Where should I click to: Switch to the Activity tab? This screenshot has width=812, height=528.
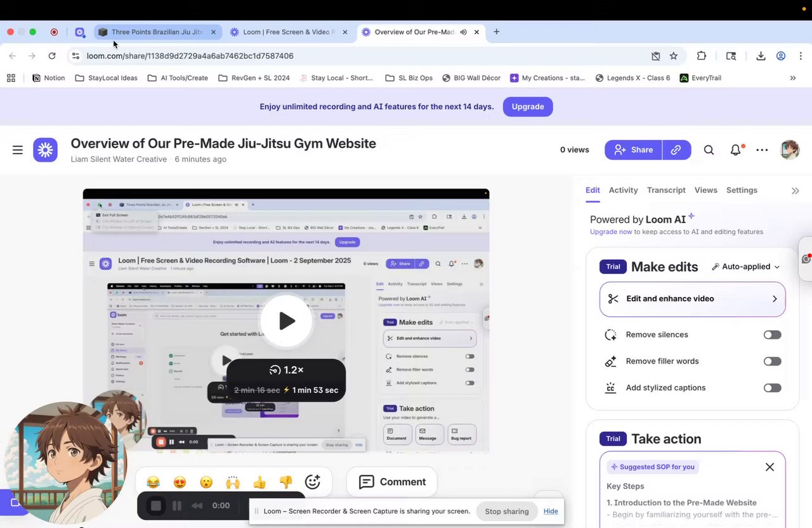[x=623, y=190]
